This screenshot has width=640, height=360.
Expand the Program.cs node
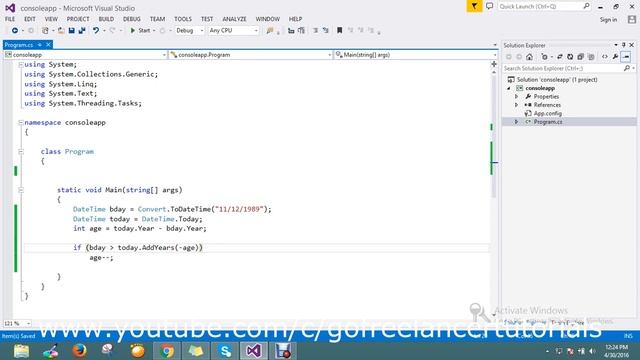(516, 122)
